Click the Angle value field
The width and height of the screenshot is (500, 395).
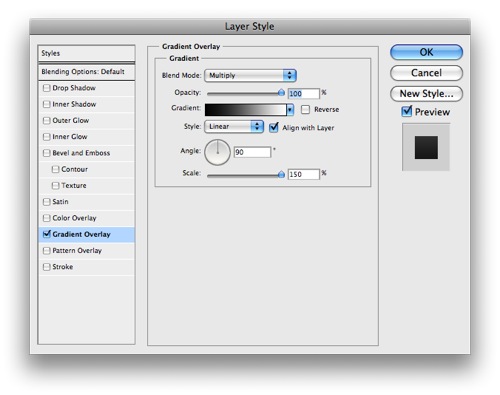click(x=252, y=152)
